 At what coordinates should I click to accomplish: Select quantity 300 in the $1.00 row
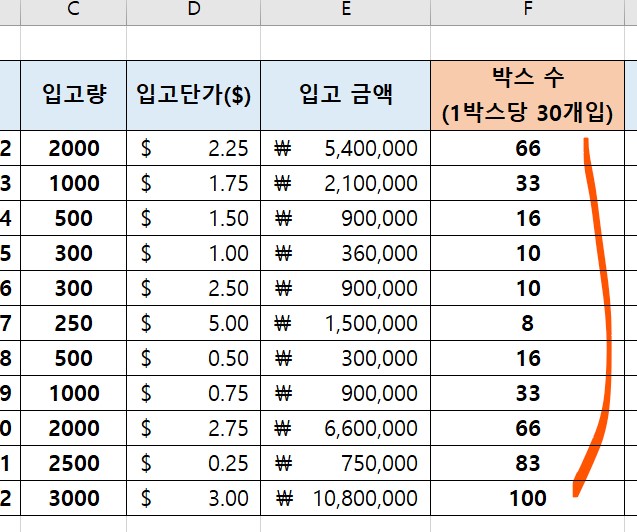point(74,253)
